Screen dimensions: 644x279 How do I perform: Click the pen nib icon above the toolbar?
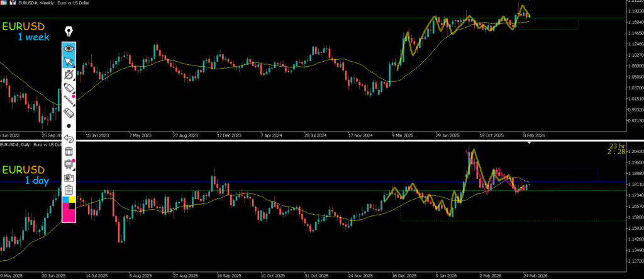click(69, 31)
